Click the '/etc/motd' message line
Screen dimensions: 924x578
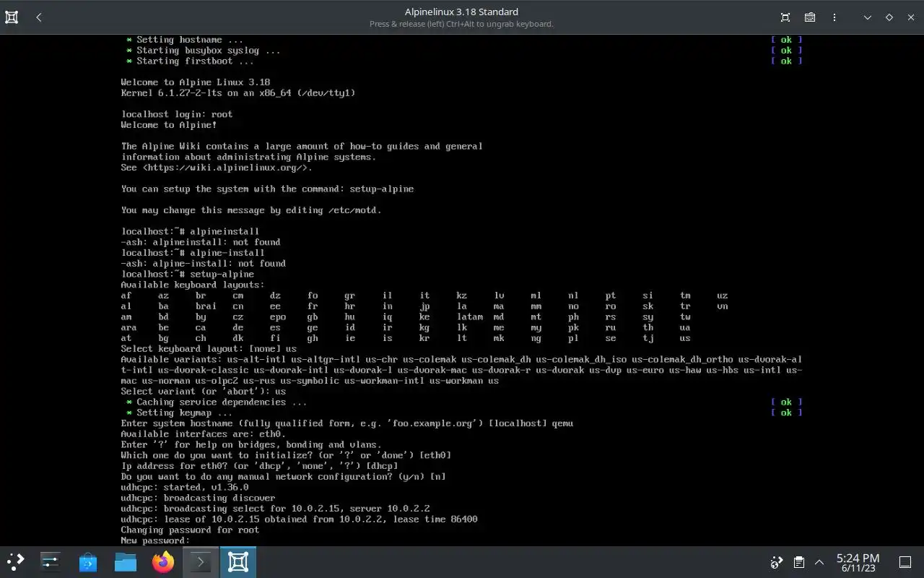point(251,210)
